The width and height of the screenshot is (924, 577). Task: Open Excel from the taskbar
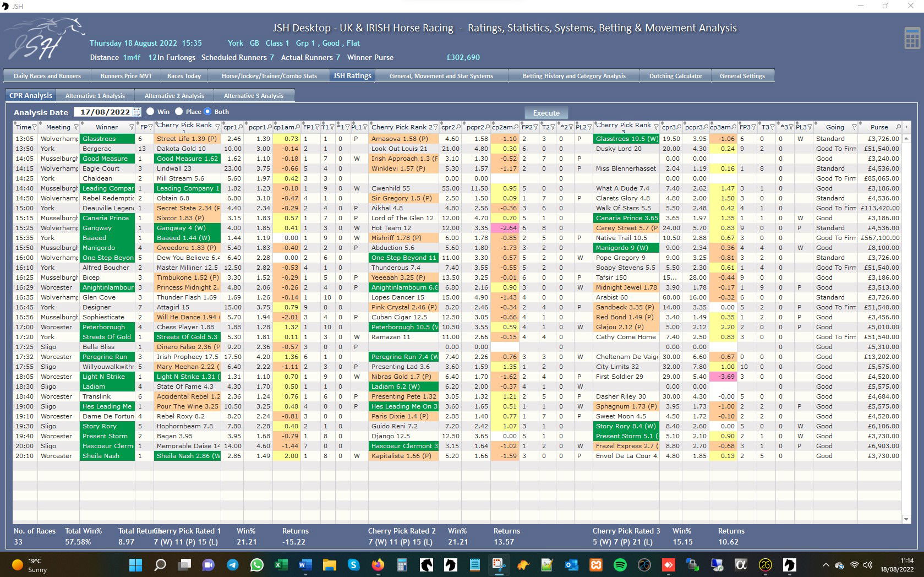281,565
